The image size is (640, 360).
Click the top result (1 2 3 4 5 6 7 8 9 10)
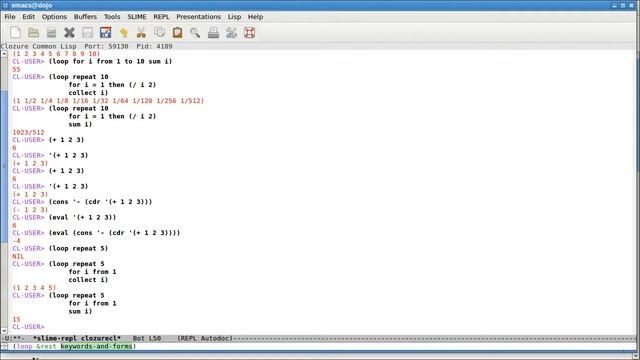coord(56,53)
